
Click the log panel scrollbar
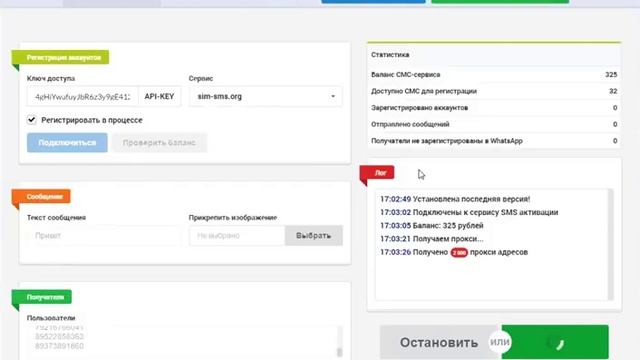611,245
